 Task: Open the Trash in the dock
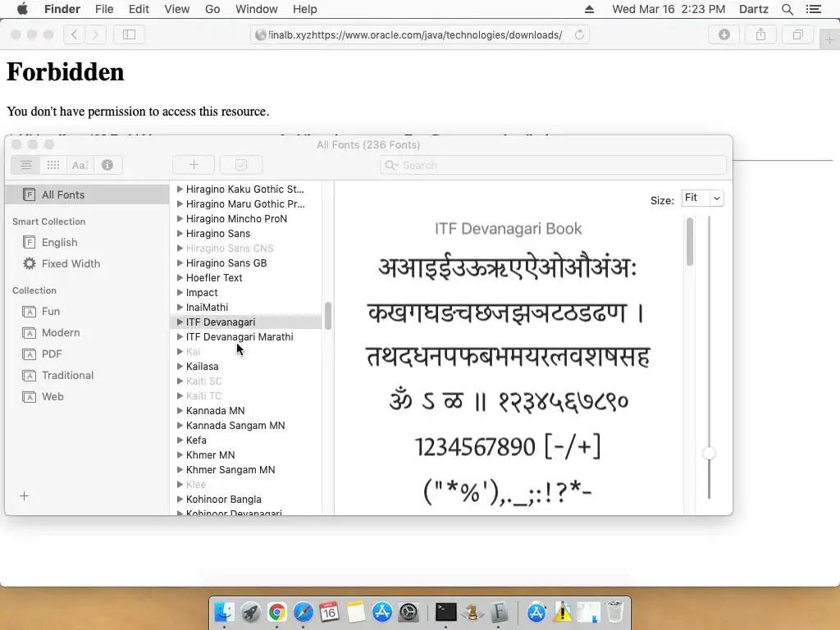tap(615, 612)
